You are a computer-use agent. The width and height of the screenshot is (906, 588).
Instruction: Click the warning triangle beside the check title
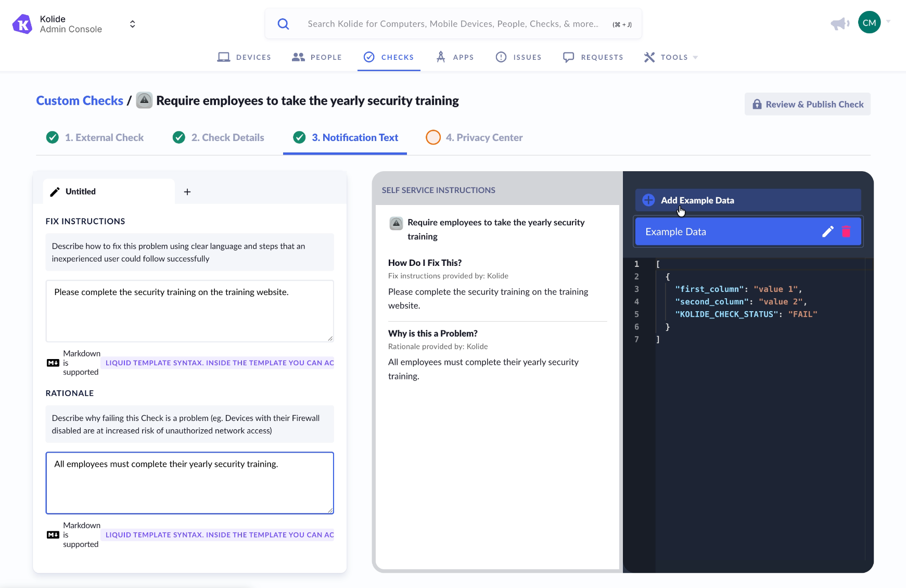144,100
